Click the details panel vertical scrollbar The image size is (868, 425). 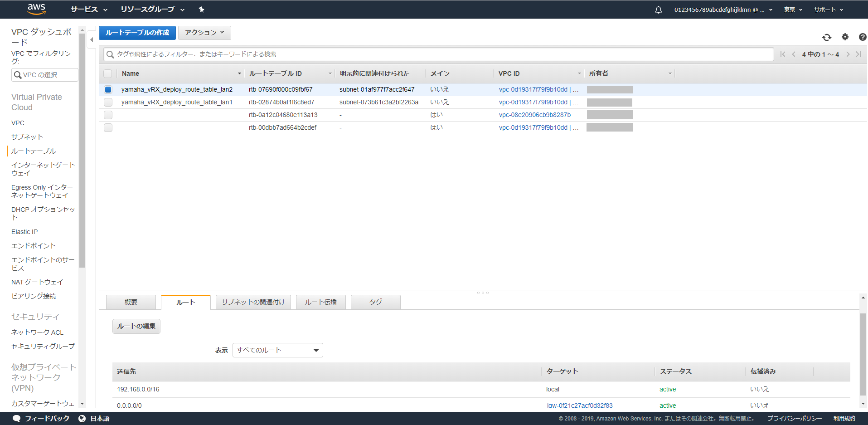863,354
